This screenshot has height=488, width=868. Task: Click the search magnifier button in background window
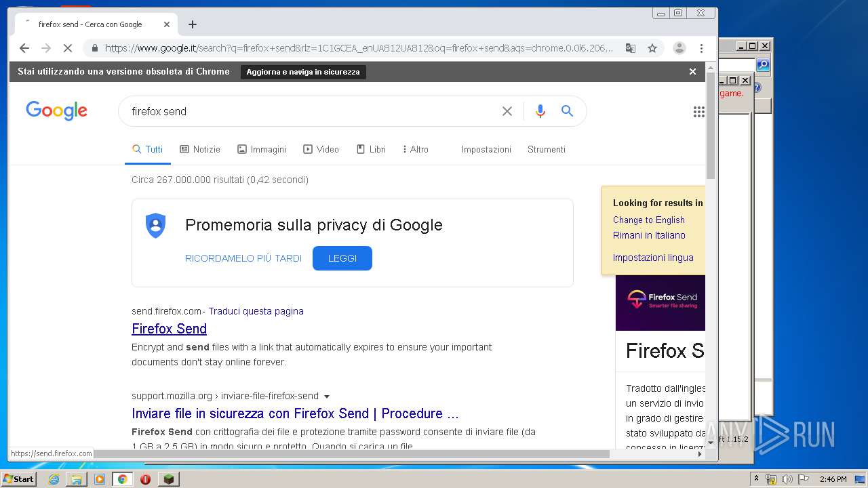point(763,65)
